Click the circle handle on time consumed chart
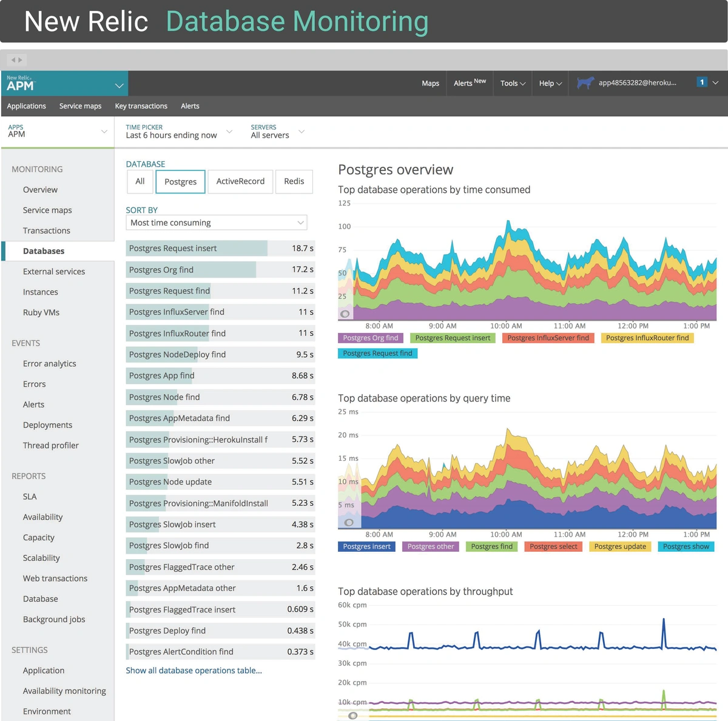Screen dimensions: 728x721 [x=345, y=314]
